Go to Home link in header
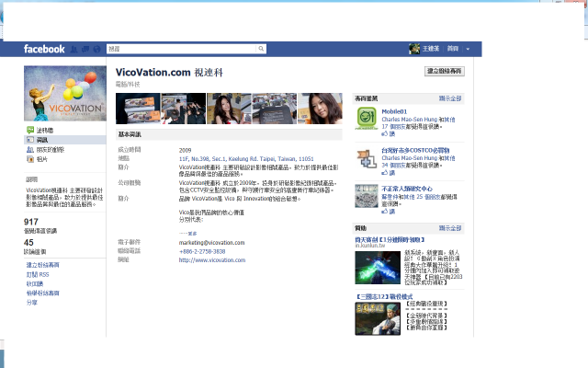The width and height of the screenshot is (588, 368). 453,49
